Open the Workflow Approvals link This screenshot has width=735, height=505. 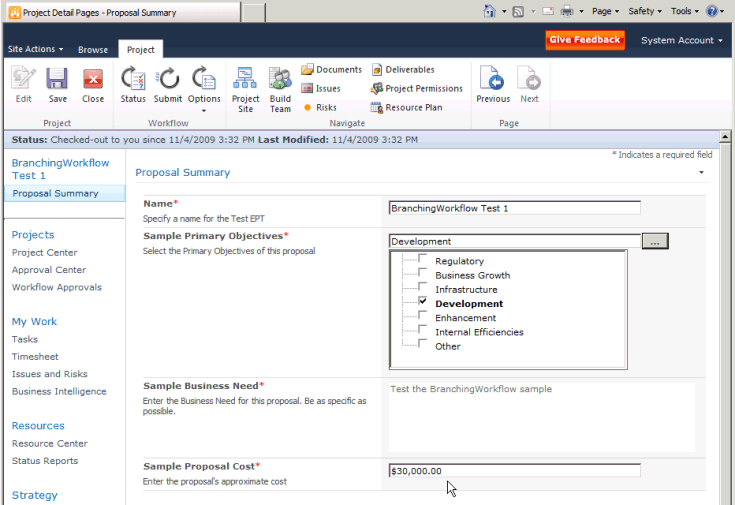[57, 287]
